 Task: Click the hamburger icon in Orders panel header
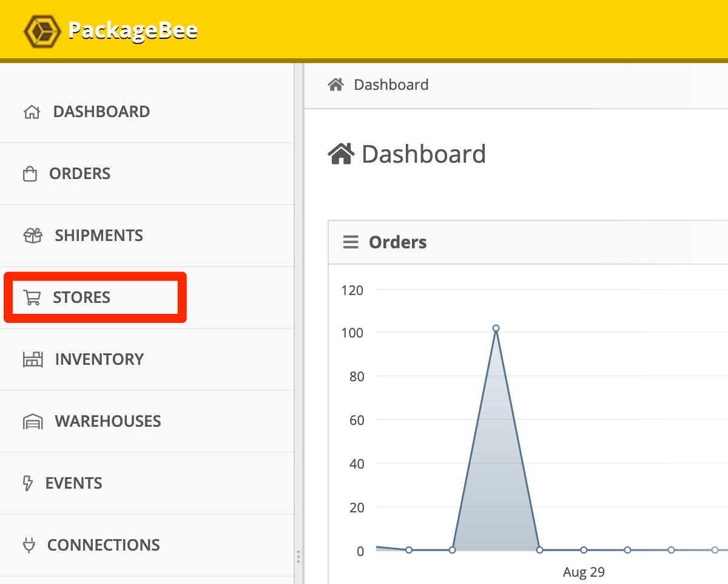click(351, 242)
